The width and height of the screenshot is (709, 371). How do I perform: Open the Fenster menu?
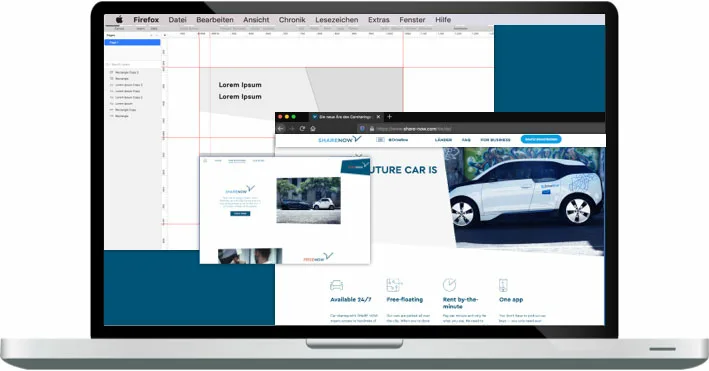tap(412, 20)
